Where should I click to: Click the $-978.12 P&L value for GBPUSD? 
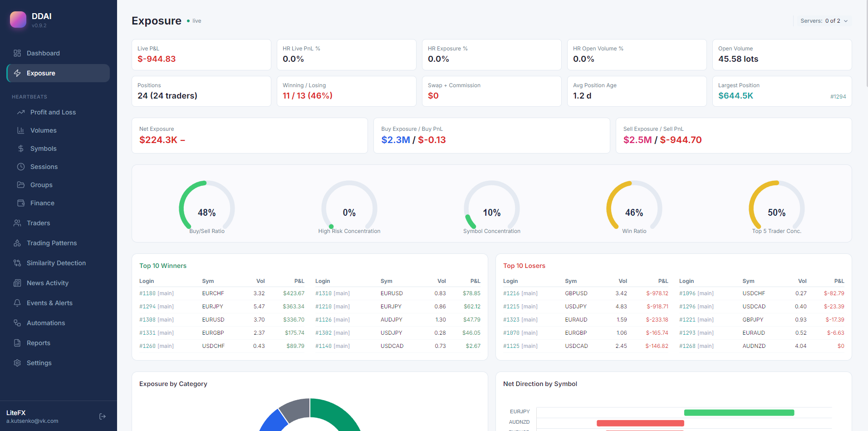(x=657, y=293)
